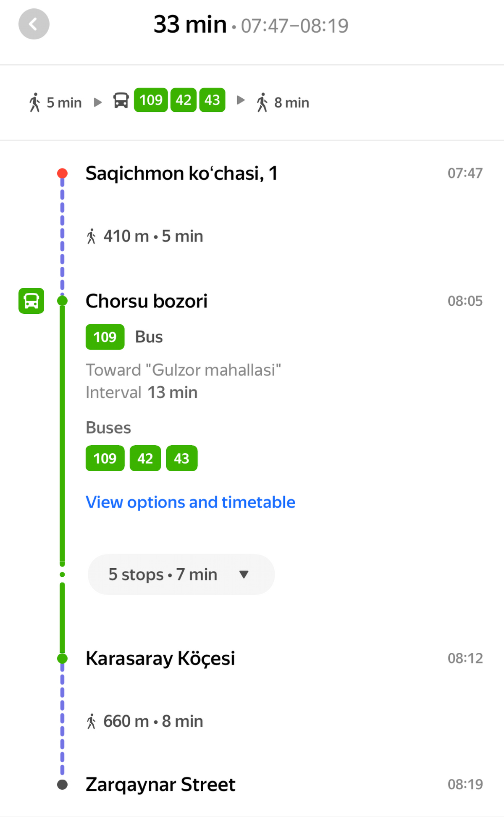Tap the walking icon next to 660 m
Screen dimensions: 504x822
tap(91, 722)
